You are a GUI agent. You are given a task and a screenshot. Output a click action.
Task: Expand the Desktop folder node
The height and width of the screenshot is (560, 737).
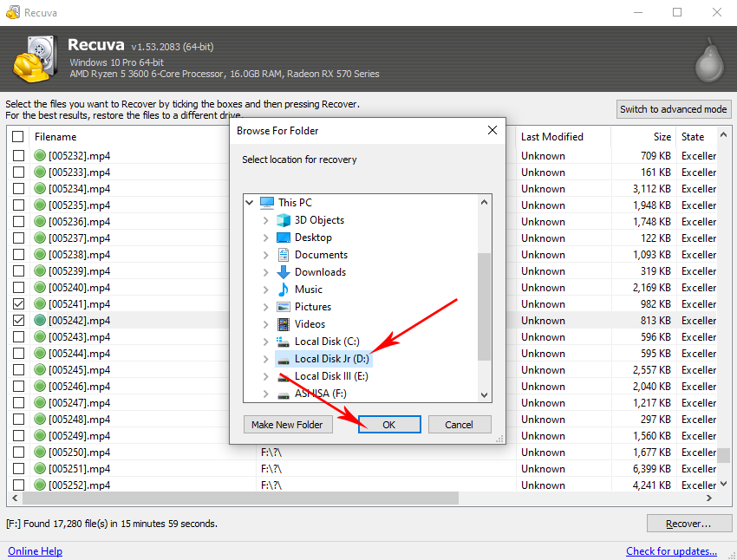pyautogui.click(x=266, y=238)
